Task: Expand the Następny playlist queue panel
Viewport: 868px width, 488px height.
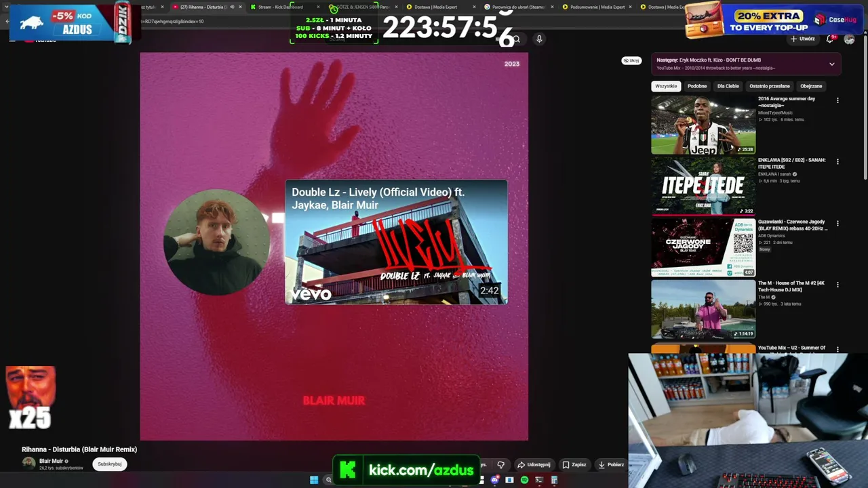Action: coord(832,64)
